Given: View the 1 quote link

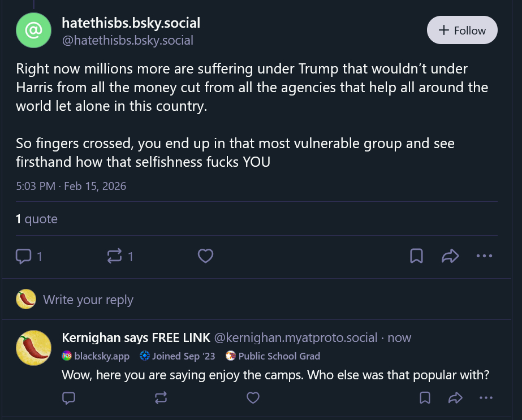Looking at the screenshot, I should [37, 219].
